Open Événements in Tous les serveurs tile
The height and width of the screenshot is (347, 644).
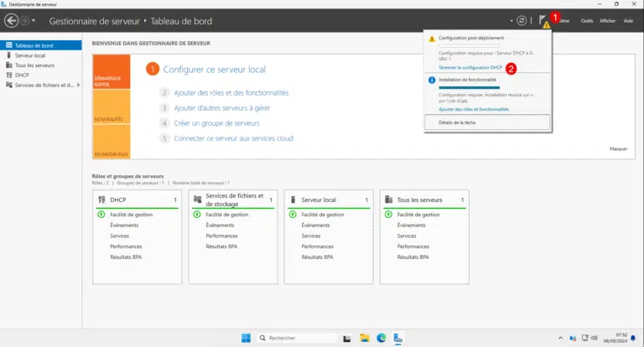411,225
